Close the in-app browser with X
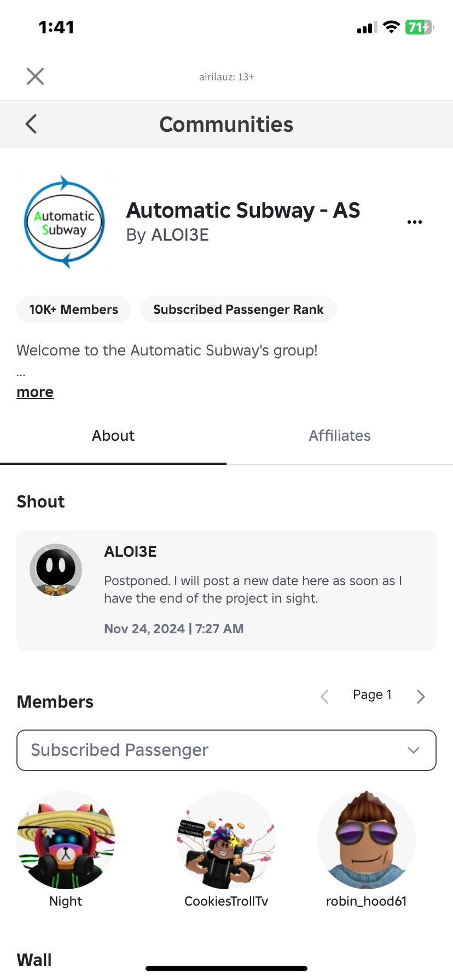The height and width of the screenshot is (980, 453). pyautogui.click(x=35, y=77)
